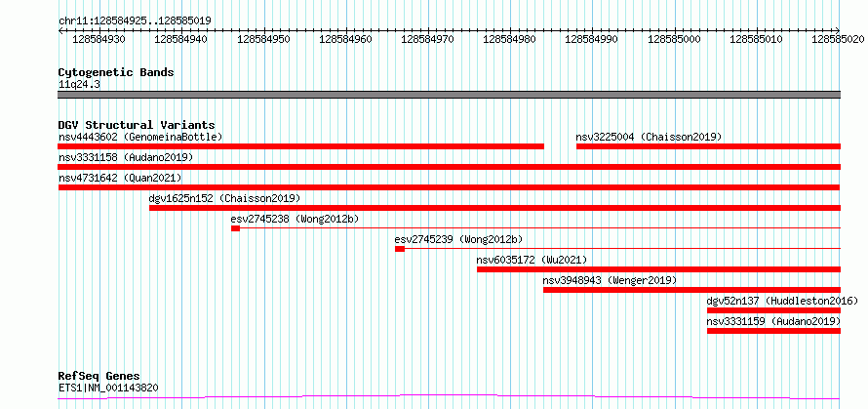868x409 pixels.
Task: Open the nsv4731642 (Quan2021) label
Action: (120, 178)
